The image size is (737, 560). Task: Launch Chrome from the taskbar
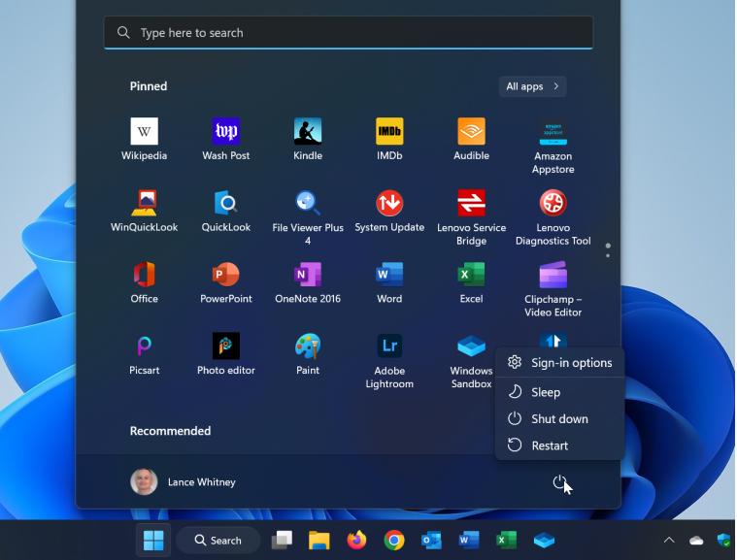point(394,541)
